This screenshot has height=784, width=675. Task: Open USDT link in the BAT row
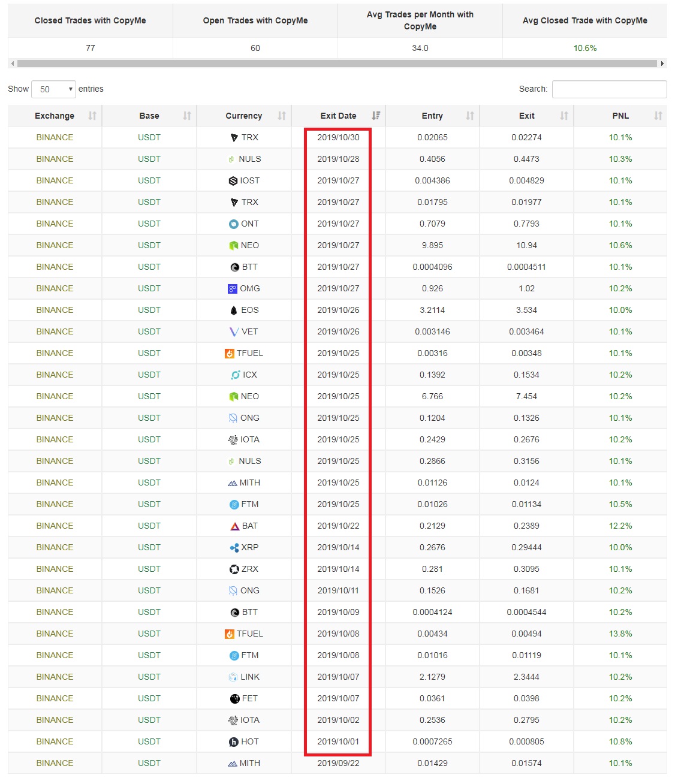coord(149,526)
